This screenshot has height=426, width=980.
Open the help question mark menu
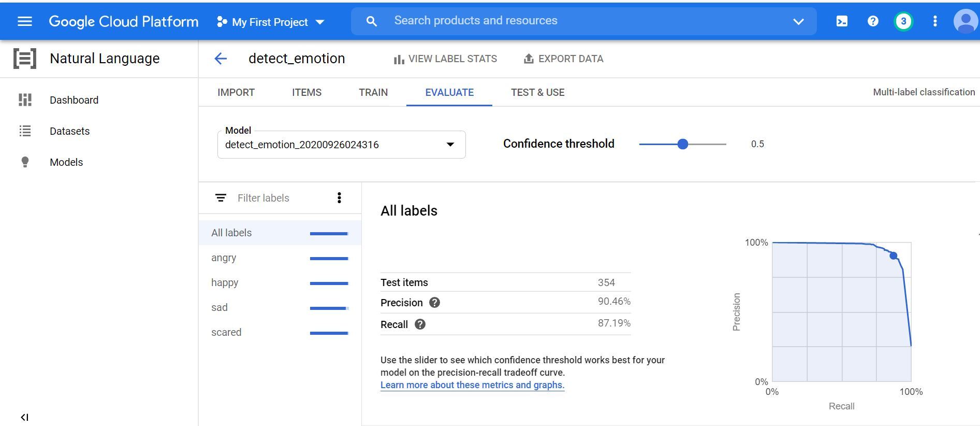pos(873,21)
